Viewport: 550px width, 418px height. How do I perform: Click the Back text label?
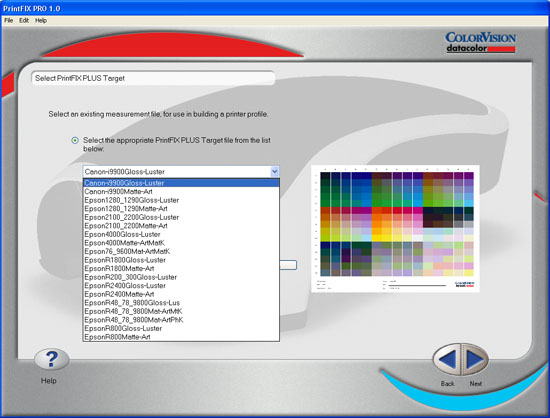coord(448,383)
